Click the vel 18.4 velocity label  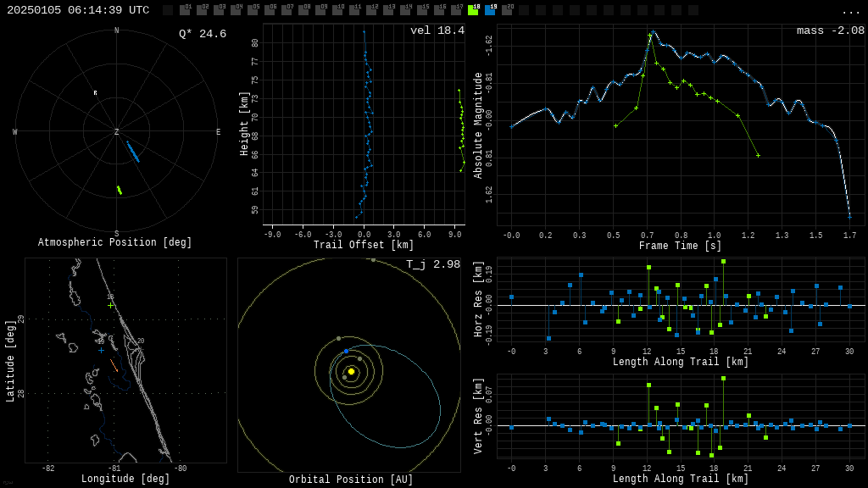point(437,30)
